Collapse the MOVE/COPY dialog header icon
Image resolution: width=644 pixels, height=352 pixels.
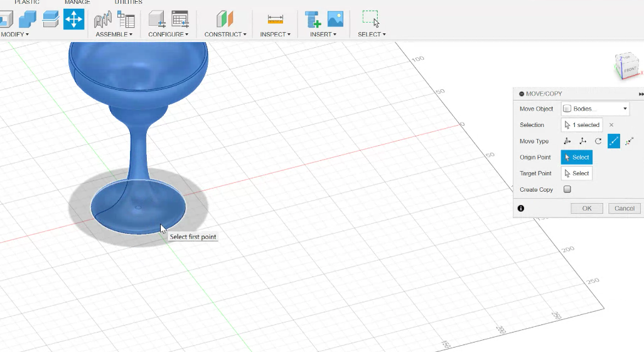click(522, 94)
